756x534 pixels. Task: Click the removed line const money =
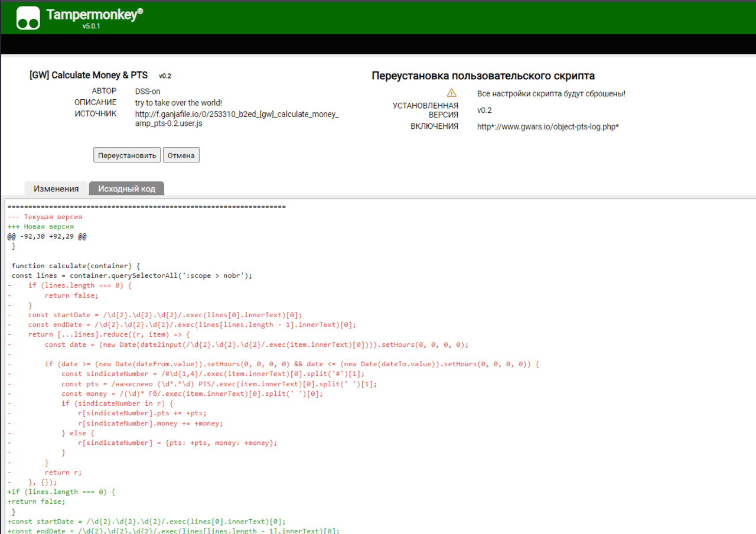pyautogui.click(x=165, y=394)
